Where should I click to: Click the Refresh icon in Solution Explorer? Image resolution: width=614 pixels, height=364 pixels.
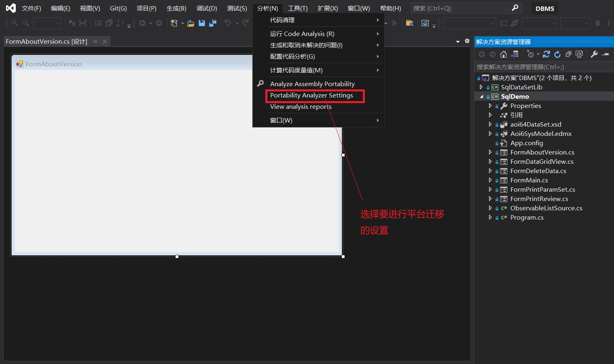pos(557,54)
